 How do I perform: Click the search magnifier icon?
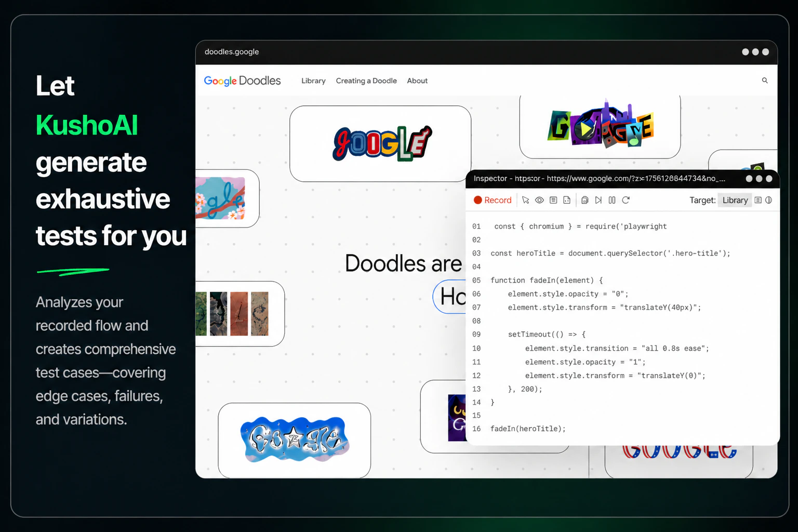coord(765,81)
